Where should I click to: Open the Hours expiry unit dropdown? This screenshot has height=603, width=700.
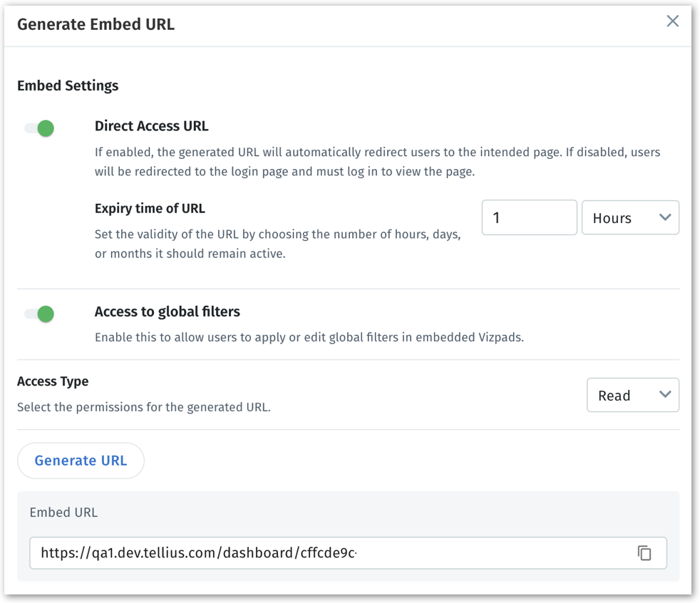(x=630, y=218)
